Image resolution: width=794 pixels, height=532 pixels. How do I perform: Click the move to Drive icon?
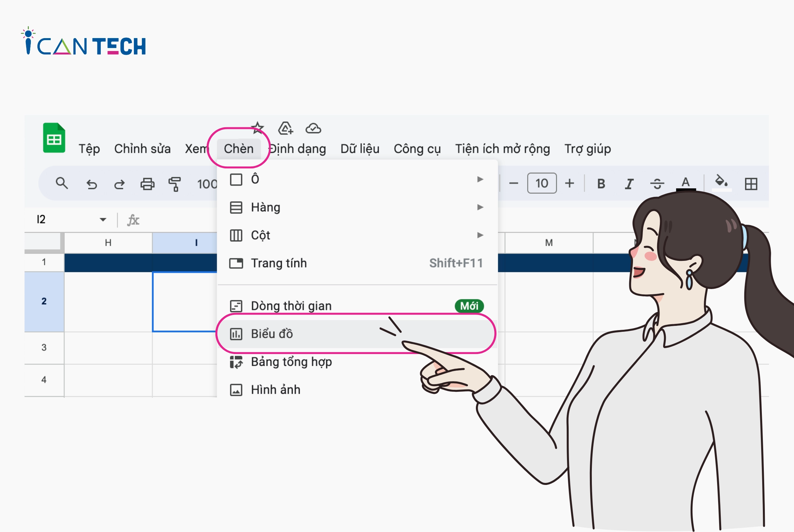click(x=286, y=128)
